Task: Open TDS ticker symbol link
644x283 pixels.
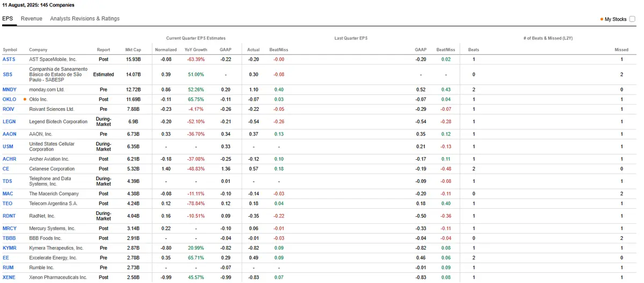Action: click(x=8, y=181)
